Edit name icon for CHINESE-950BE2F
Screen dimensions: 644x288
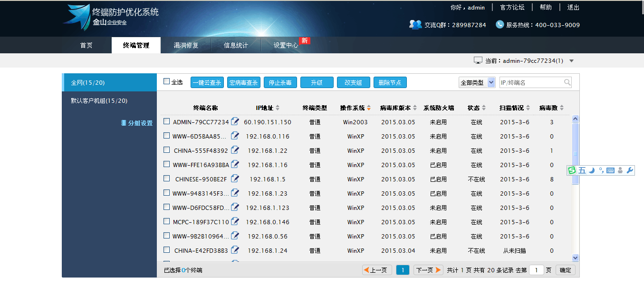235,179
